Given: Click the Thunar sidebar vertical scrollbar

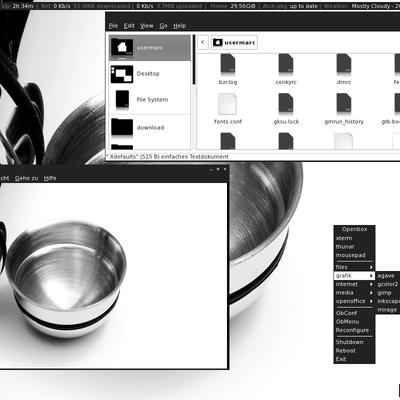Looking at the screenshot, I should [194, 60].
